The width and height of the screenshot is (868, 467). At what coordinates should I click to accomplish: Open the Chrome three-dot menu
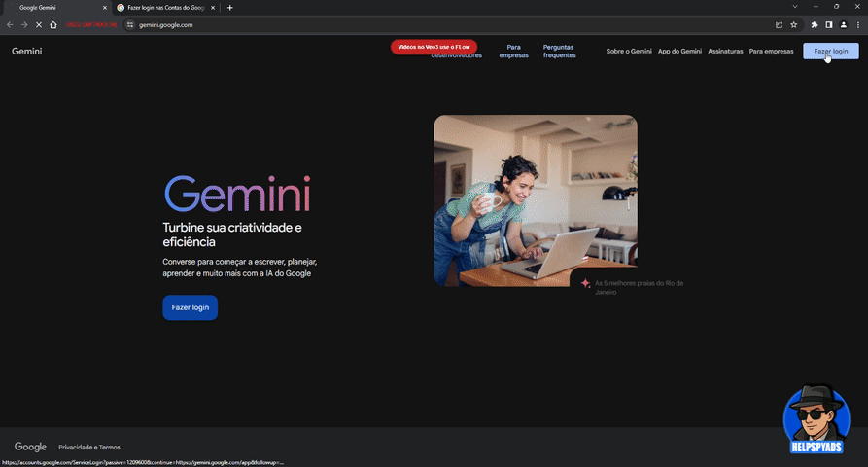(858, 24)
